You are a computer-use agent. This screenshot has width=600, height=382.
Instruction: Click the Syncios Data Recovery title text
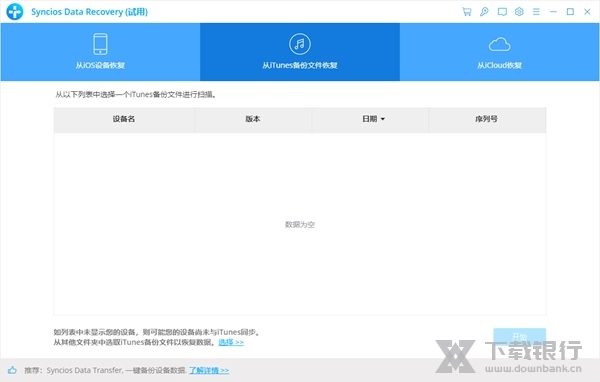(x=89, y=12)
